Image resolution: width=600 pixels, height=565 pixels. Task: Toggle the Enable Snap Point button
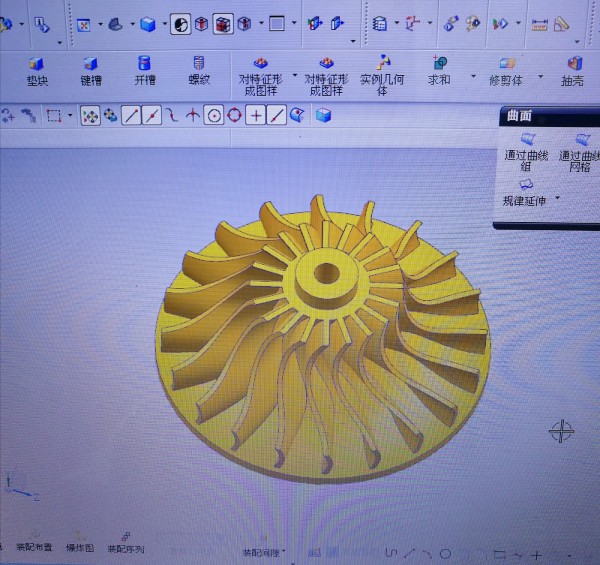coord(90,116)
